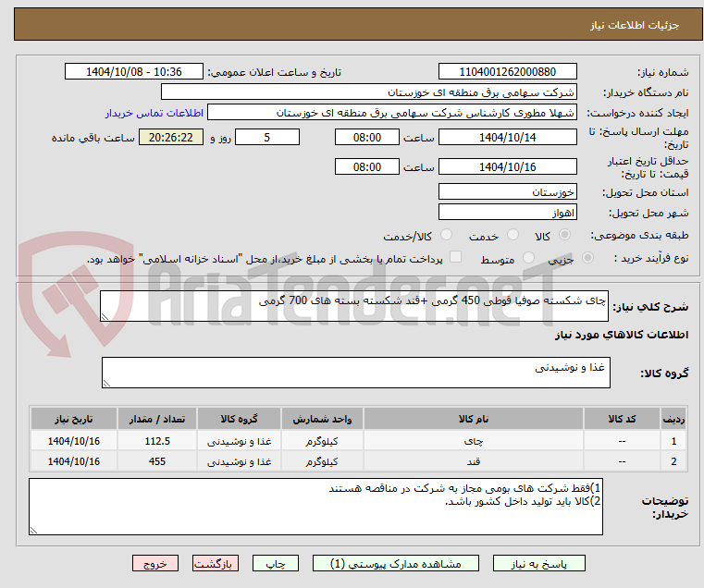The width and height of the screenshot is (704, 588).
Task: Open اطلاعات تماس خریدار link
Action: coord(154,113)
